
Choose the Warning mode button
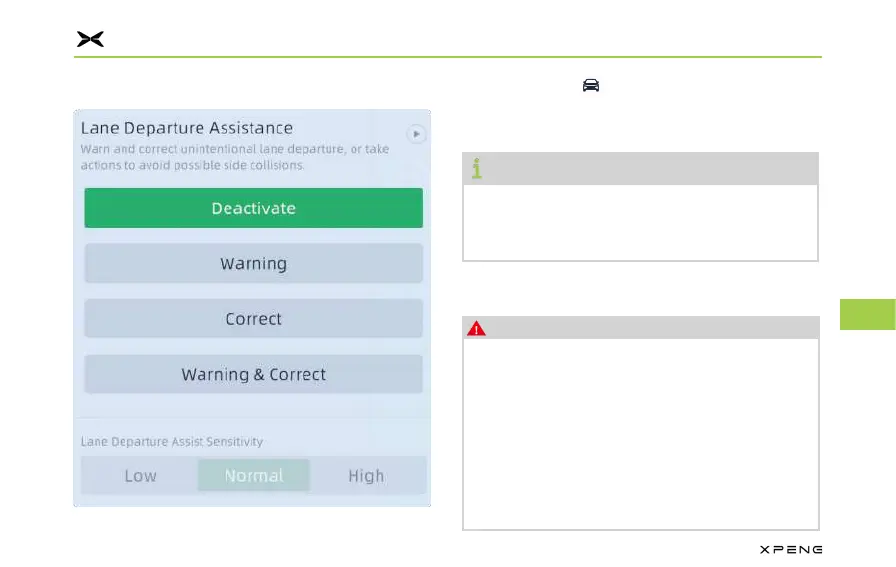coord(254,263)
